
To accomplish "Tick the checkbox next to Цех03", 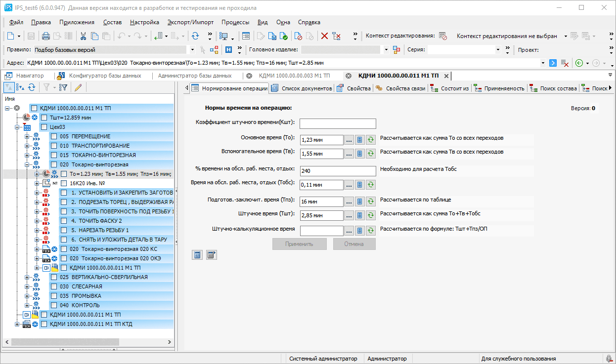I will 43,127.
